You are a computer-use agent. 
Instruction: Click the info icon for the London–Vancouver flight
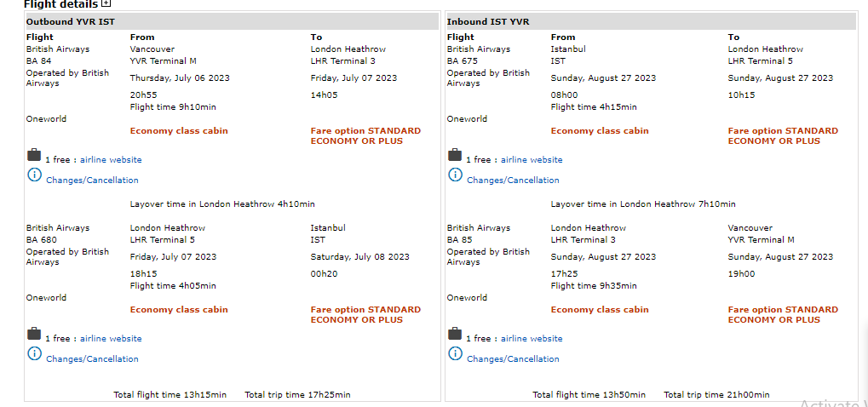point(455,353)
